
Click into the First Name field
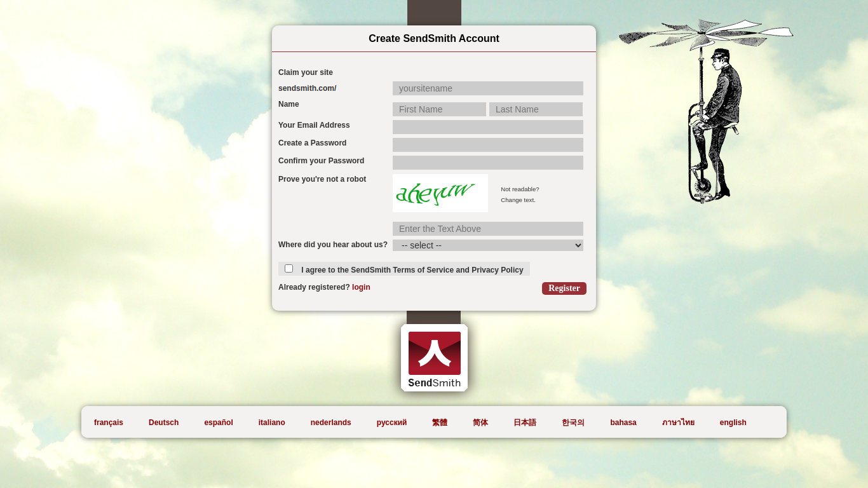439,109
